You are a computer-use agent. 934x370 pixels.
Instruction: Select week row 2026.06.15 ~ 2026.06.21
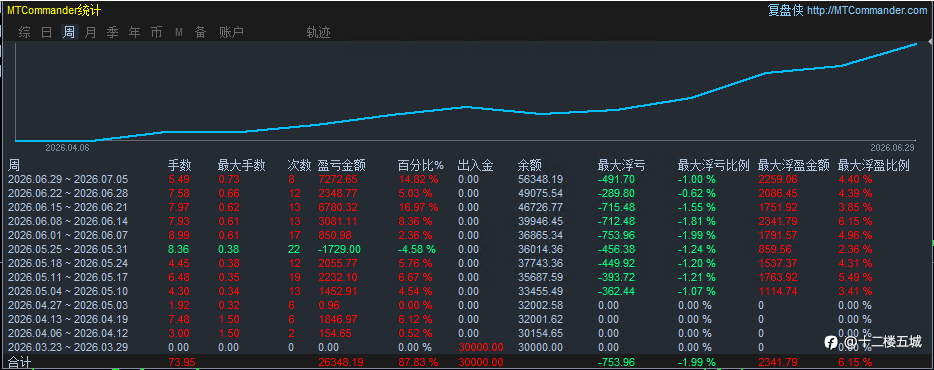tap(467, 207)
